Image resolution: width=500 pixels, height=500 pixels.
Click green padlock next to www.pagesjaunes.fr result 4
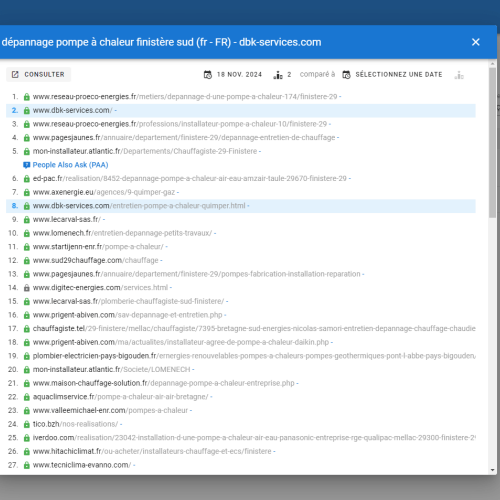point(27,138)
